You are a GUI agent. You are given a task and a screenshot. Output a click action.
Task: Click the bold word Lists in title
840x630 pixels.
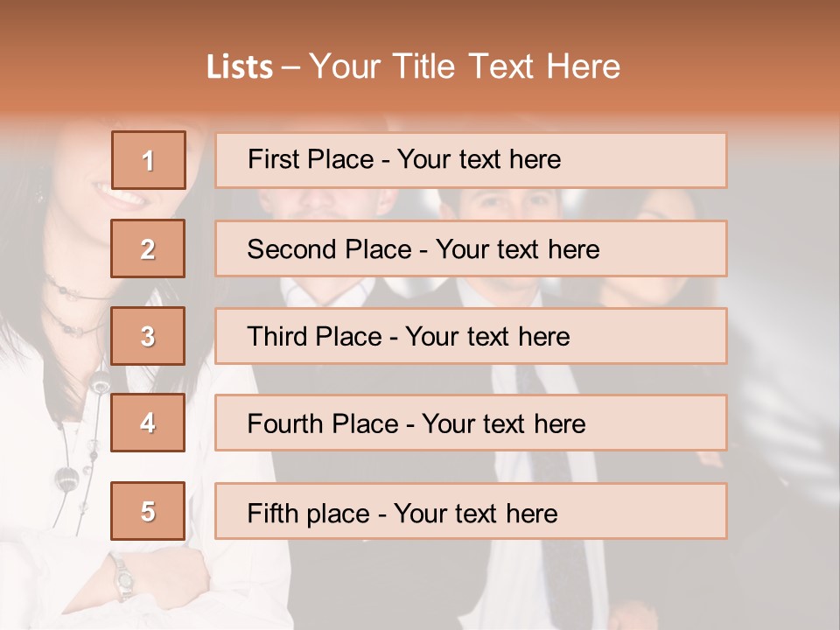click(x=240, y=67)
